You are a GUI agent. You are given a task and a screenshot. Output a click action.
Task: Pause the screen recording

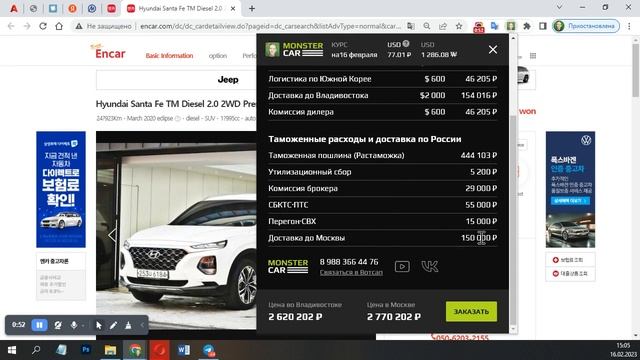tap(39, 325)
